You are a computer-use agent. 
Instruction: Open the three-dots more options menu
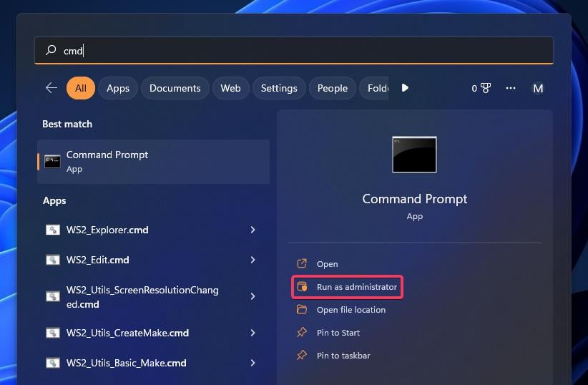(x=510, y=88)
